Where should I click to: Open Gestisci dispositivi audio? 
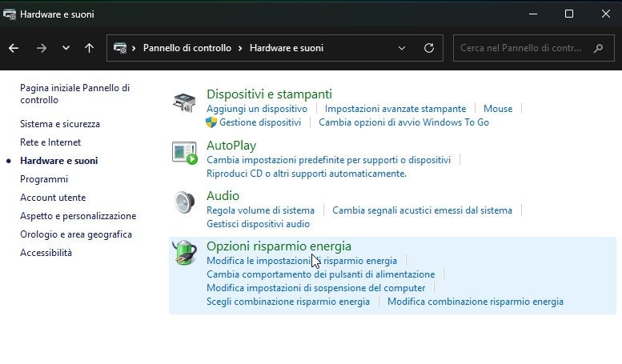[x=258, y=224]
